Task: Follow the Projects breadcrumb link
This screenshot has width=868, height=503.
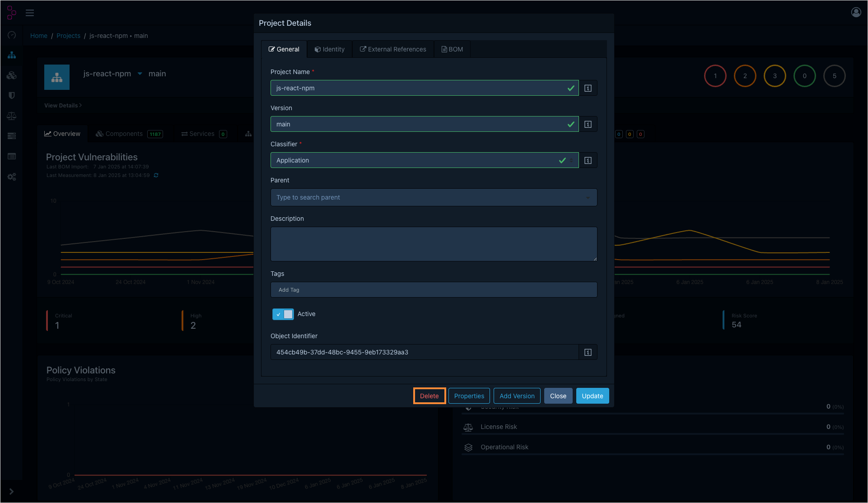Action: pos(68,35)
